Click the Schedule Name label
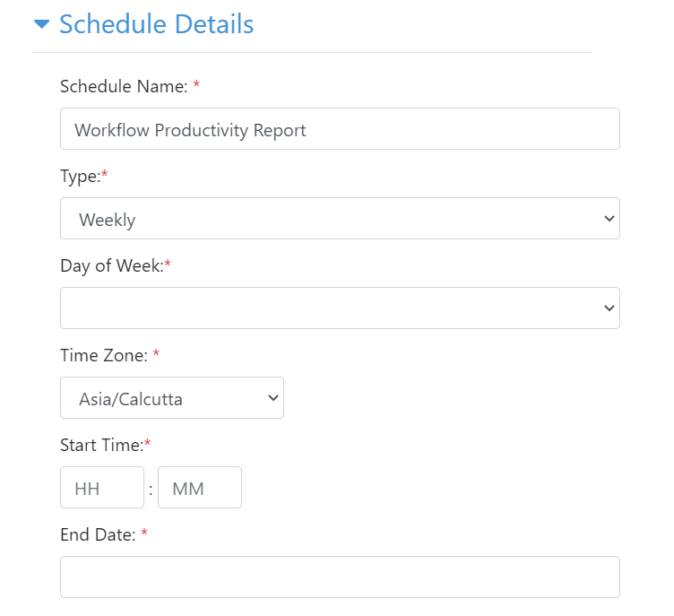Viewport: 674px width, 616px height. 124,86
